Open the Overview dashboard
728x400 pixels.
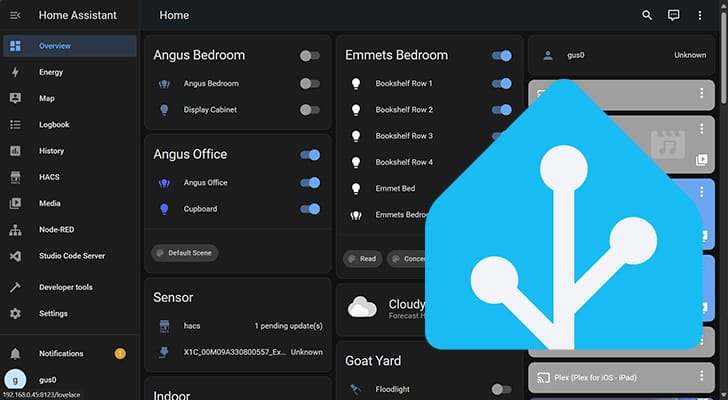coord(70,46)
